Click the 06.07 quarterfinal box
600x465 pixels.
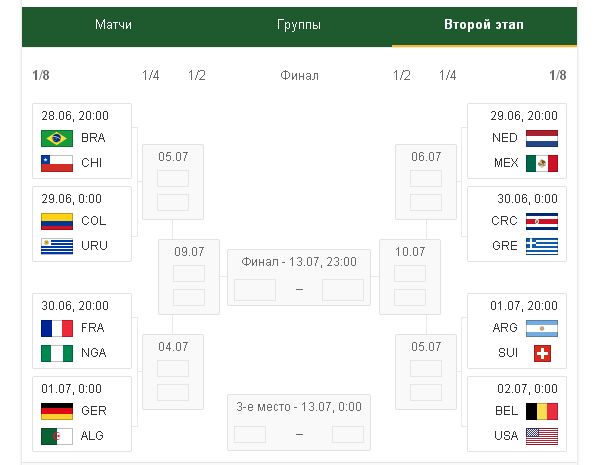pyautogui.click(x=426, y=180)
